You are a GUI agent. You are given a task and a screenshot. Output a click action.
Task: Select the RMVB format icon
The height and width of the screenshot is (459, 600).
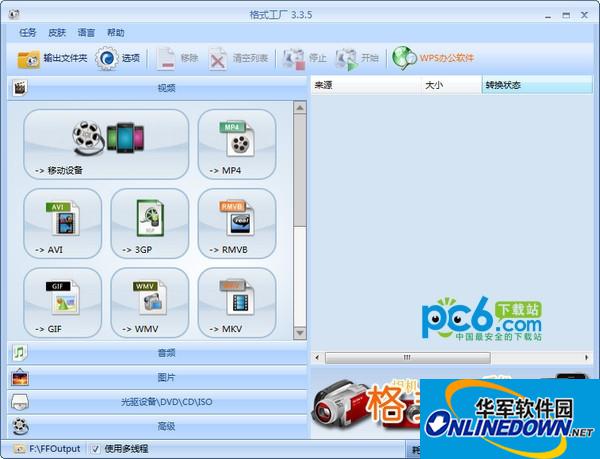click(x=236, y=224)
